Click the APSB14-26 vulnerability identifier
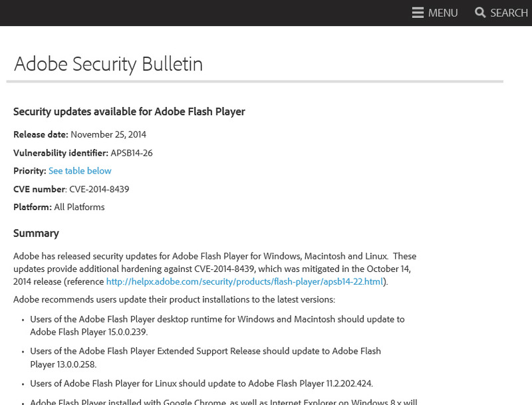Screen dimensions: 532x405 [132, 153]
